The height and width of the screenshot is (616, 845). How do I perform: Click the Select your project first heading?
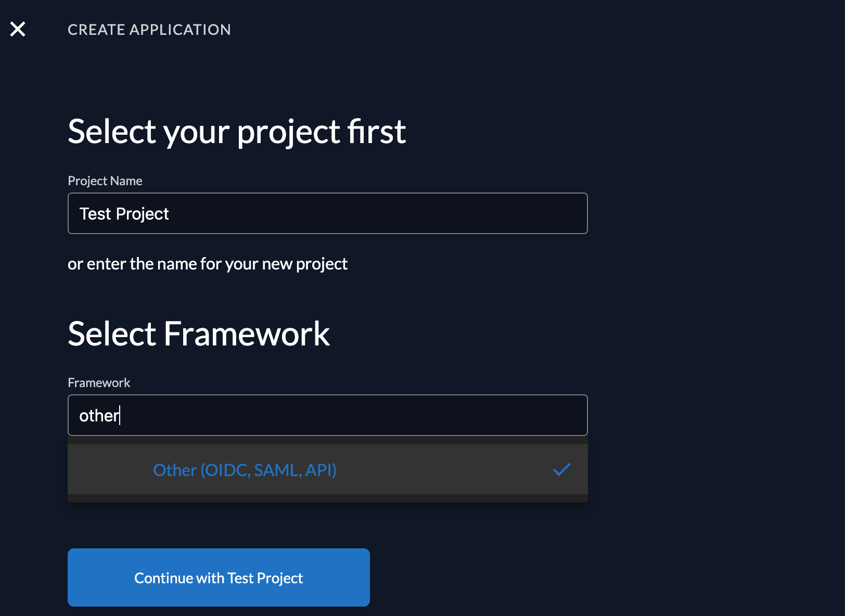(x=237, y=132)
